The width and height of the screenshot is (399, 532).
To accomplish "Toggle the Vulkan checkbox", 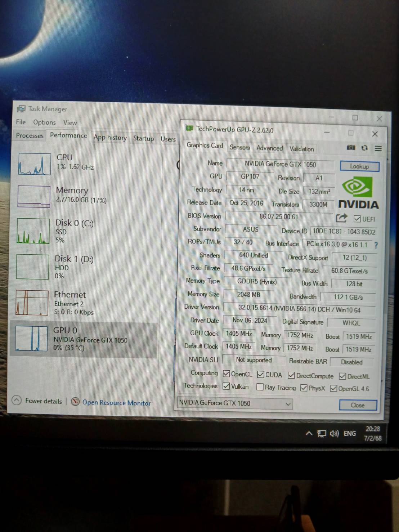I will pos(226,386).
